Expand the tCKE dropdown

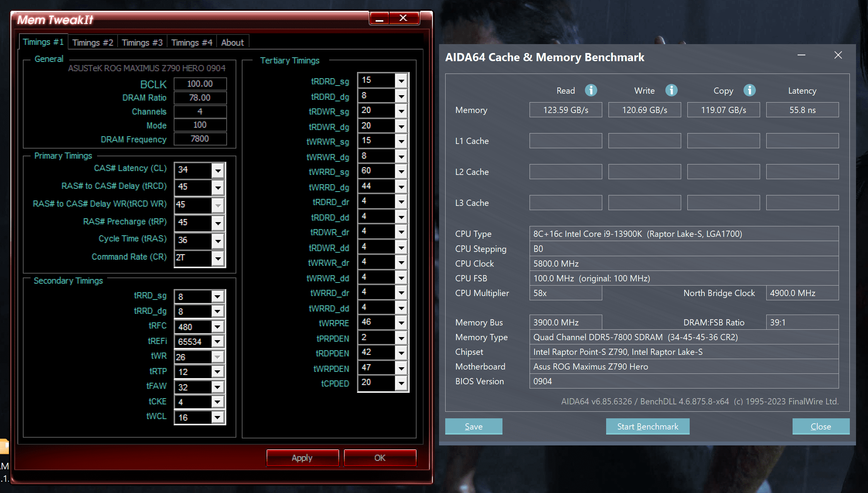pos(218,402)
